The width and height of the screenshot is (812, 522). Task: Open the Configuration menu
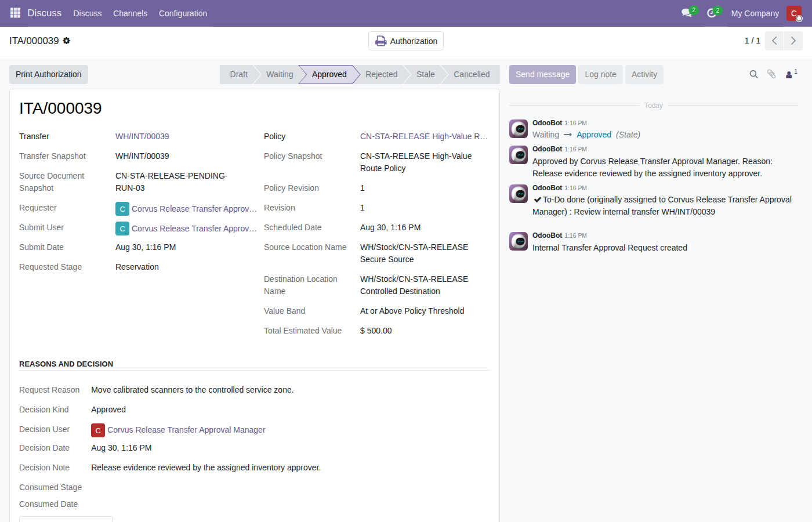point(183,13)
